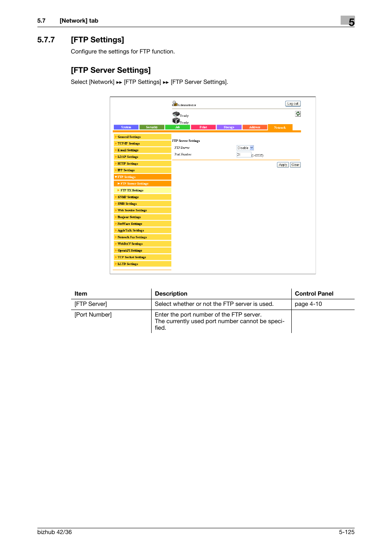Click the 'Description' column header
Screen dimensions: 392x555
171,294
